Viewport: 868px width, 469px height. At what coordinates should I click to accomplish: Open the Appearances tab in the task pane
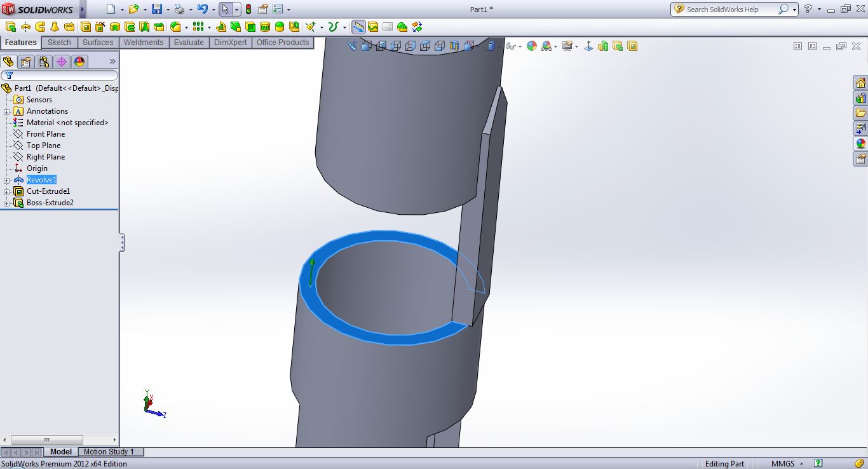[860, 144]
